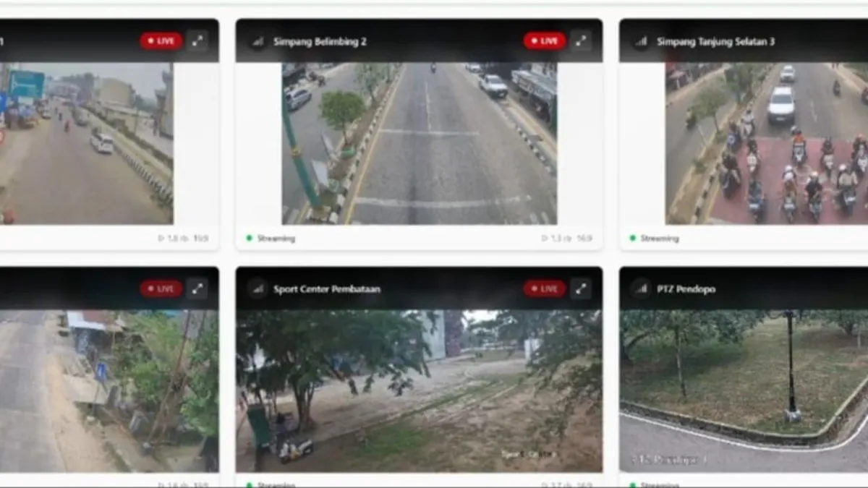
Task: Click the play icon beside 1,8 rb
Action: click(161, 238)
